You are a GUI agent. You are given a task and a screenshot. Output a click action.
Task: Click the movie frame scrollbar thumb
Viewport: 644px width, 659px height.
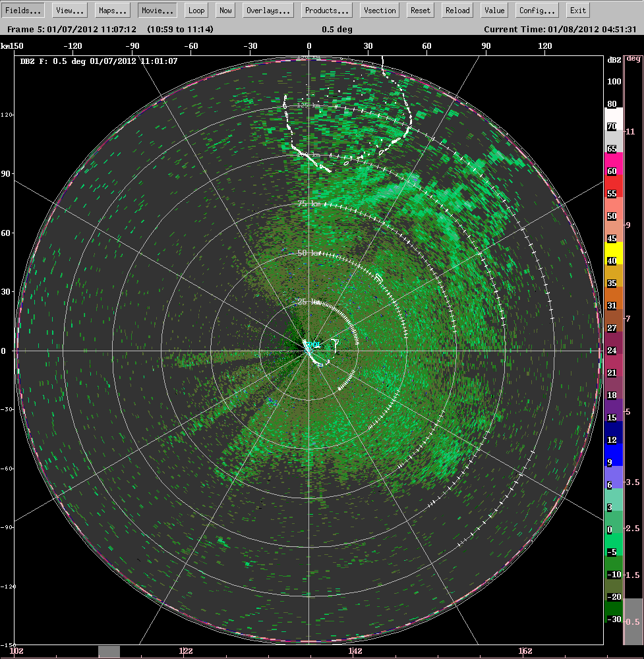[x=109, y=652]
